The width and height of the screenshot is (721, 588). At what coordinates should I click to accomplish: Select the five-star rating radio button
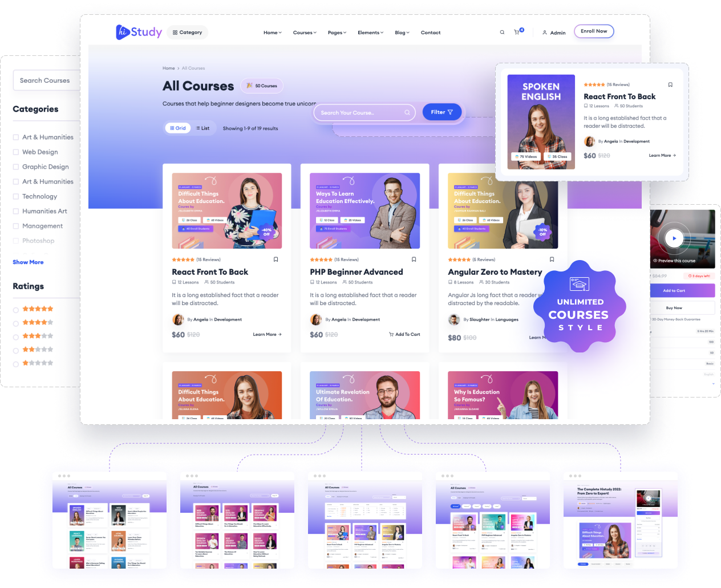16,310
